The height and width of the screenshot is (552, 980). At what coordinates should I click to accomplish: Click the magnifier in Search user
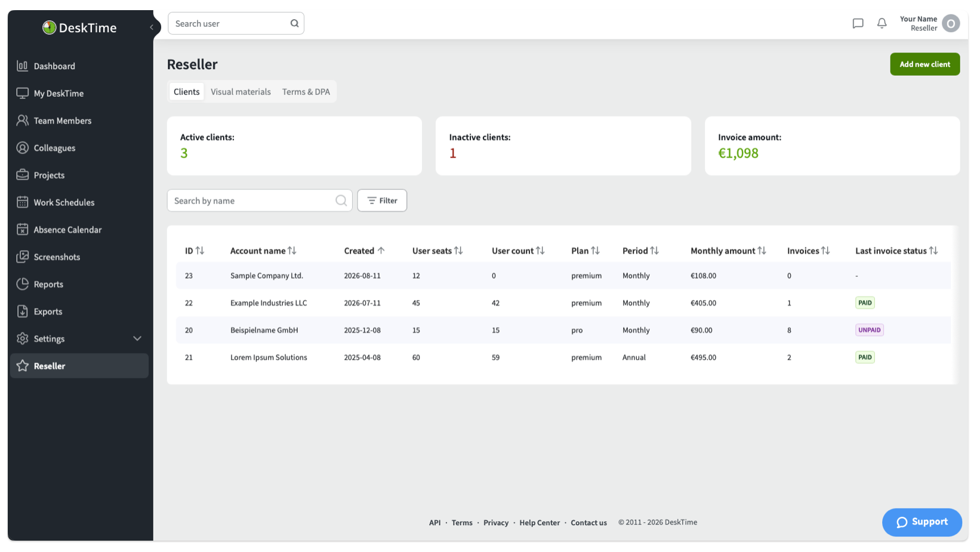pos(294,23)
